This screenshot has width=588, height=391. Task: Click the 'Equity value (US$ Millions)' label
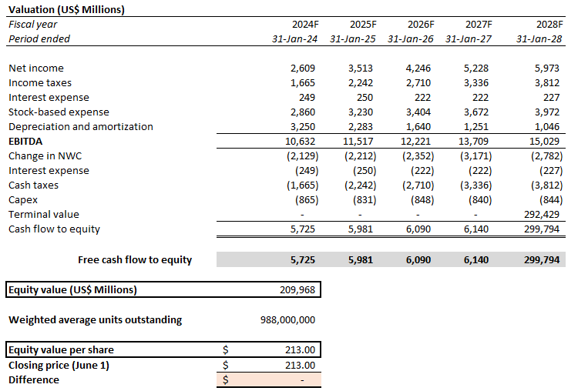tap(72, 289)
